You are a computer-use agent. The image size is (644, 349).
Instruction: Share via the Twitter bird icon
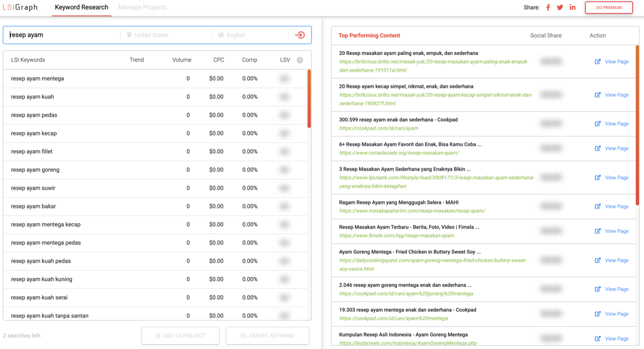560,7
